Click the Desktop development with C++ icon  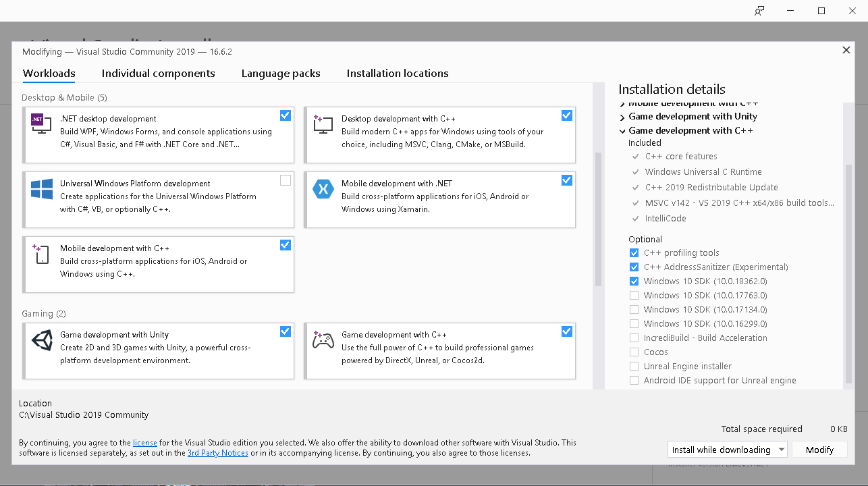point(323,123)
